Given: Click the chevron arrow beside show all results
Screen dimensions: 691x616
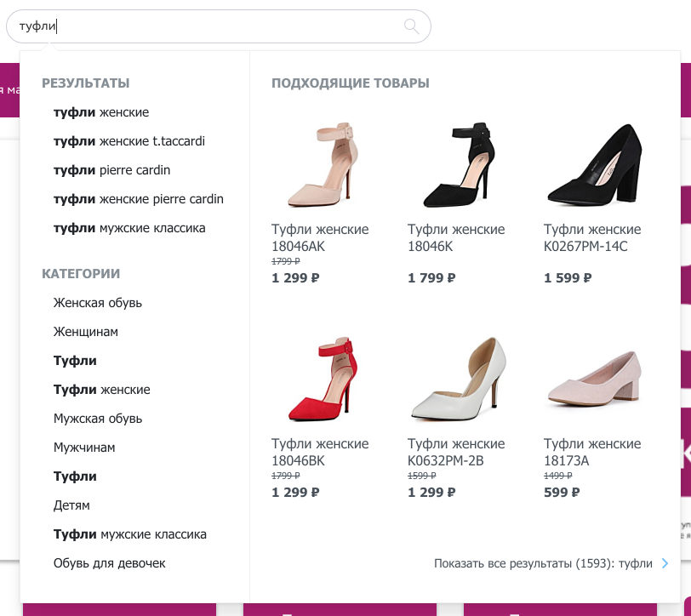Looking at the screenshot, I should tap(665, 563).
